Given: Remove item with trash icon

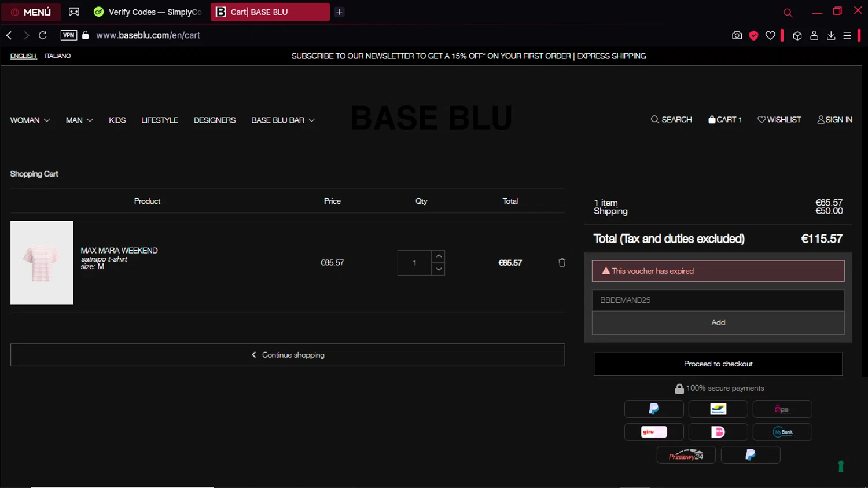Looking at the screenshot, I should (562, 263).
